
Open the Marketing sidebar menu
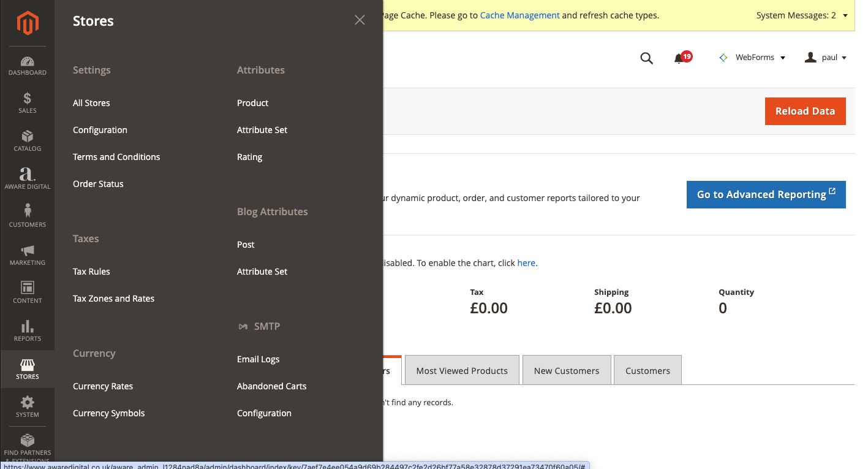point(28,255)
